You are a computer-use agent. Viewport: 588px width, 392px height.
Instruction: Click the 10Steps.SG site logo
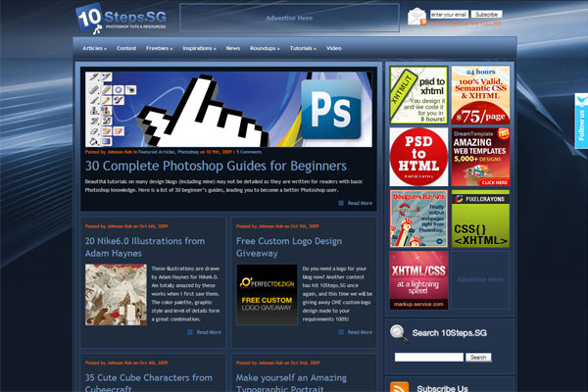click(121, 19)
